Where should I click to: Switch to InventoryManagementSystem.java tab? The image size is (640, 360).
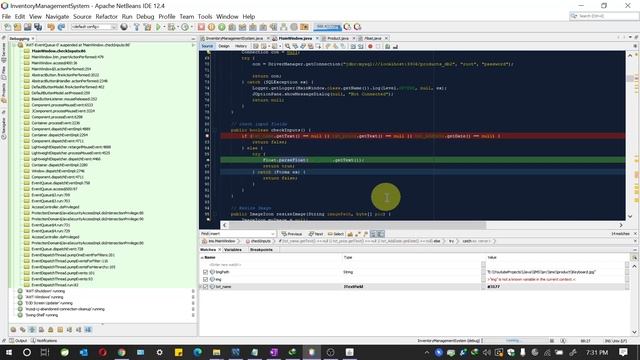pyautogui.click(x=234, y=38)
